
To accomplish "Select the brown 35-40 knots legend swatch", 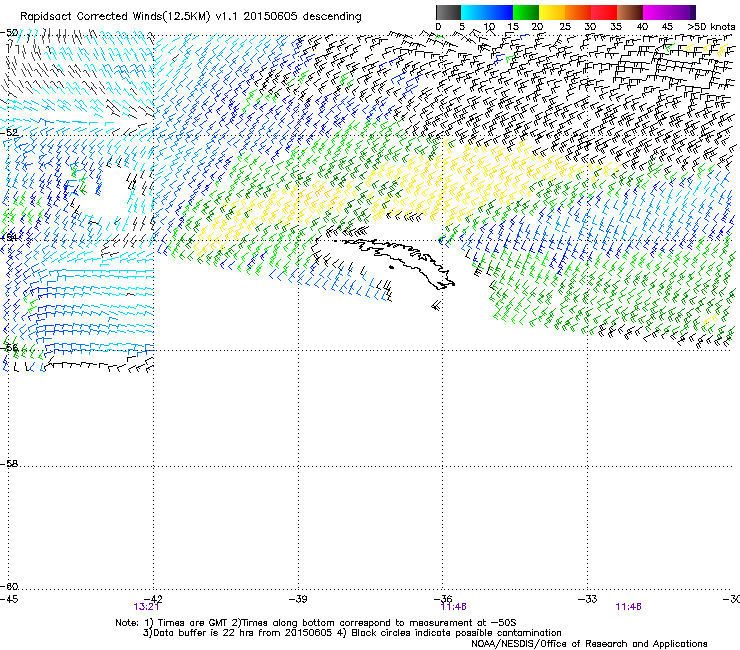I will pos(630,12).
